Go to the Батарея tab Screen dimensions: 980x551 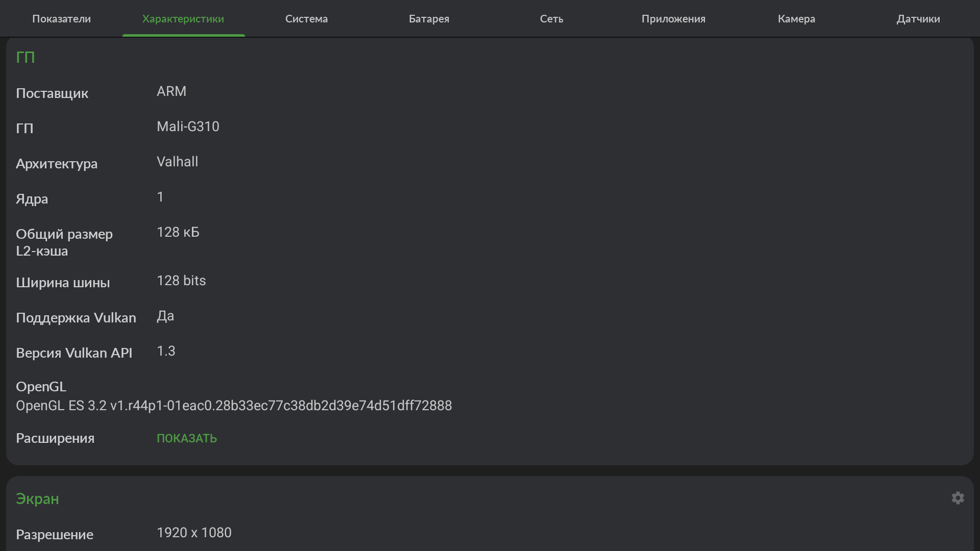point(429,19)
